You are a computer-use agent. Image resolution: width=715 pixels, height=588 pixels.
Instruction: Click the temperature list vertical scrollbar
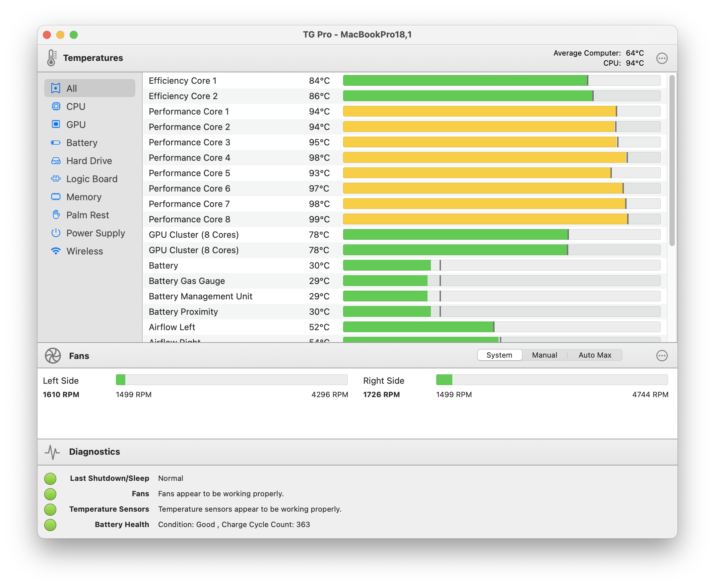[x=672, y=160]
